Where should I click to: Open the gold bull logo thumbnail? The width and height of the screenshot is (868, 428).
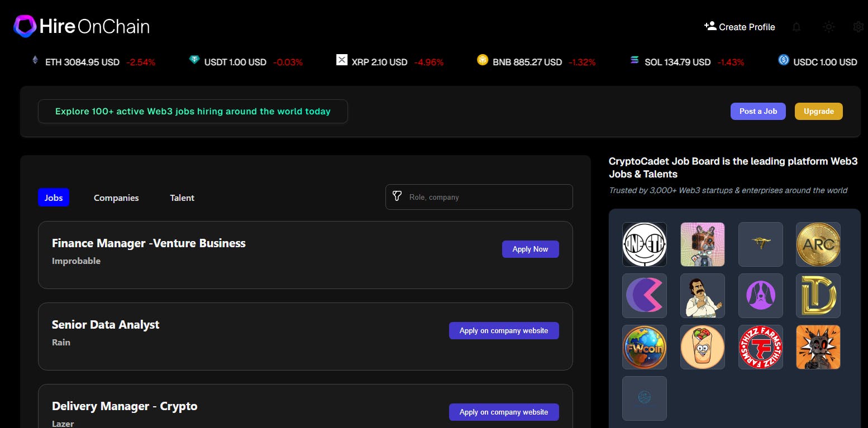pos(761,244)
